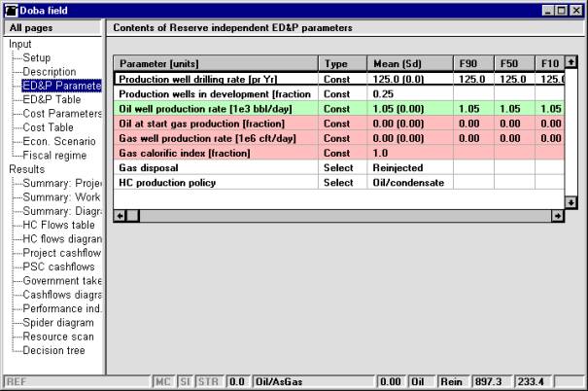Click the REF status bar field

pos(77,381)
